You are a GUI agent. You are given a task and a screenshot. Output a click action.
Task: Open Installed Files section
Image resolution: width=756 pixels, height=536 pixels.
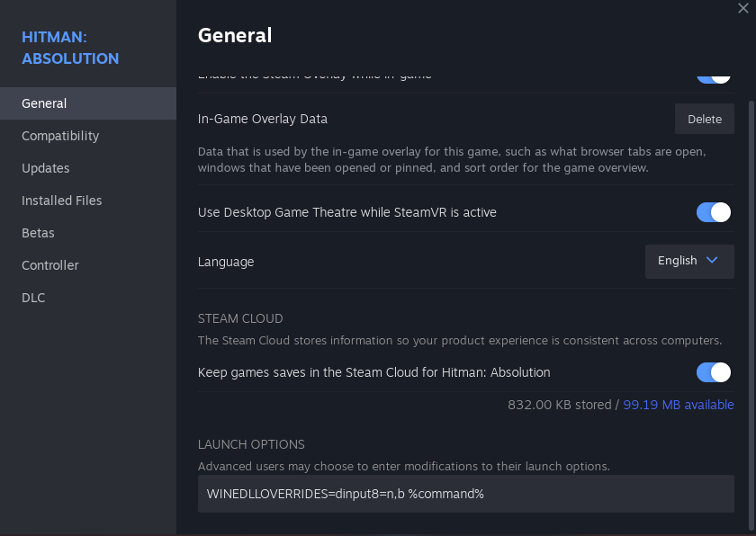click(x=62, y=201)
